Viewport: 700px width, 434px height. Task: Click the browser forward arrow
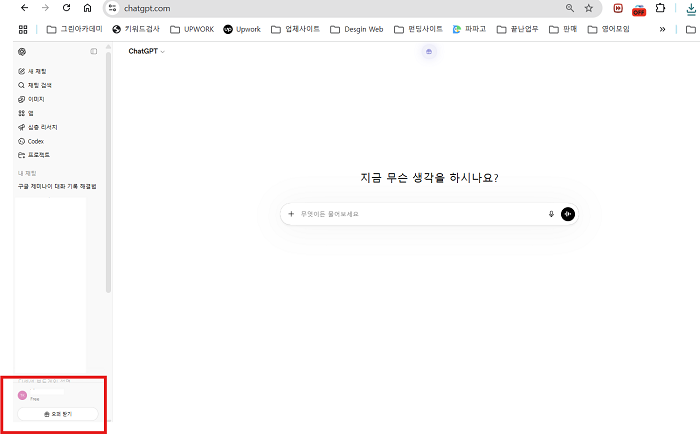[x=45, y=8]
